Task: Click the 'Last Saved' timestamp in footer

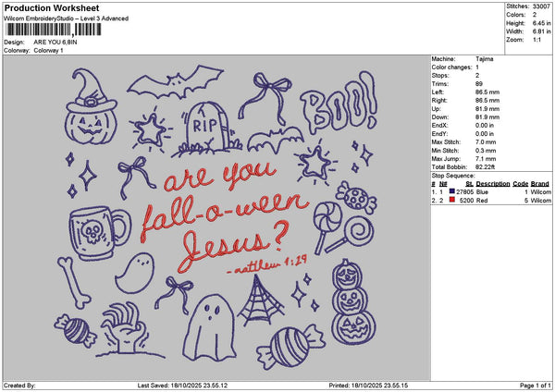Action: [182, 386]
